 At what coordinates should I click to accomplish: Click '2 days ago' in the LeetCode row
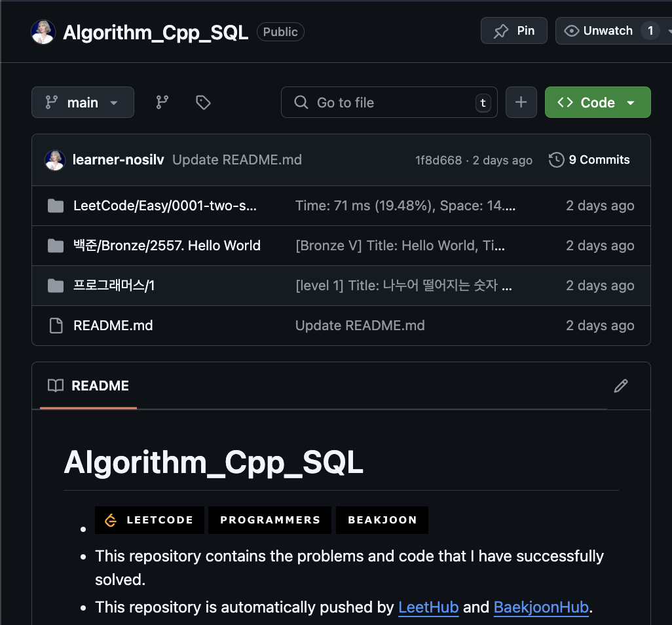600,206
